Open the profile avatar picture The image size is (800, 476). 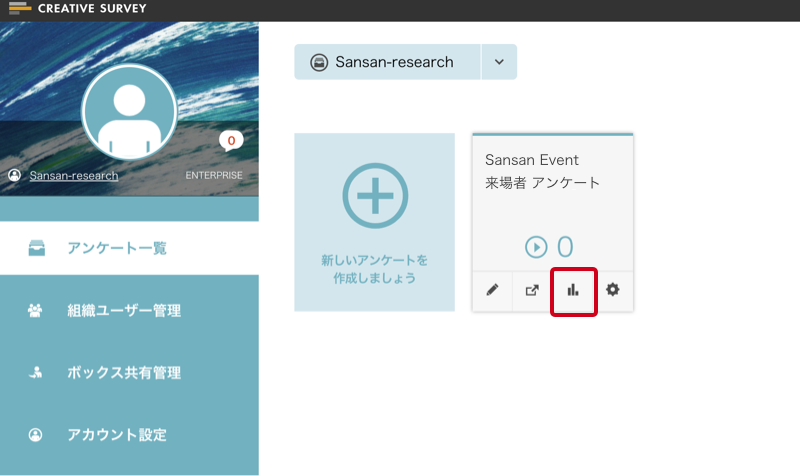(129, 111)
